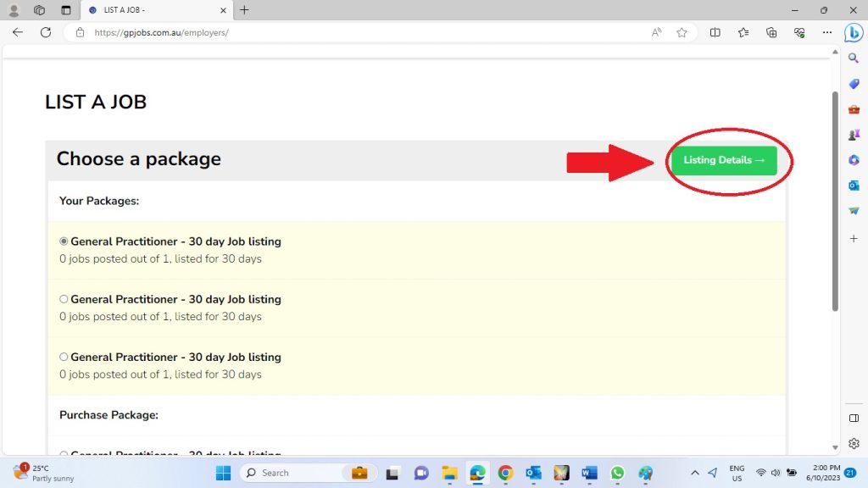This screenshot has height=488, width=868.
Task: Choose the second General Practitioner package option
Action: 64,299
